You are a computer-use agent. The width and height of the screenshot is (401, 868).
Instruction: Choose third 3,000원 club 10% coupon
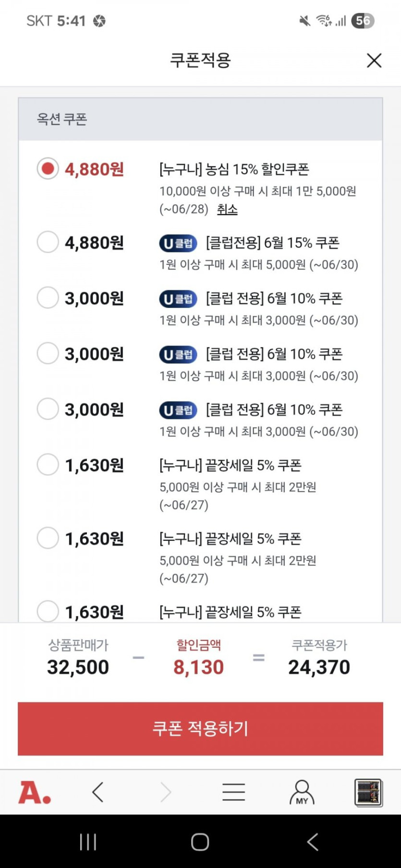pyautogui.click(x=48, y=409)
